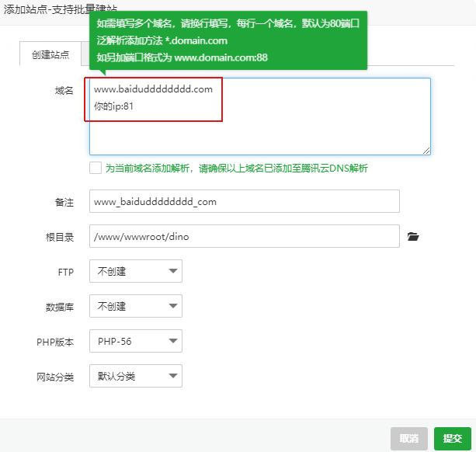This screenshot has width=476, height=452.
Task: Click tooltip line mentioning 默认为80端口
Action: point(228,23)
